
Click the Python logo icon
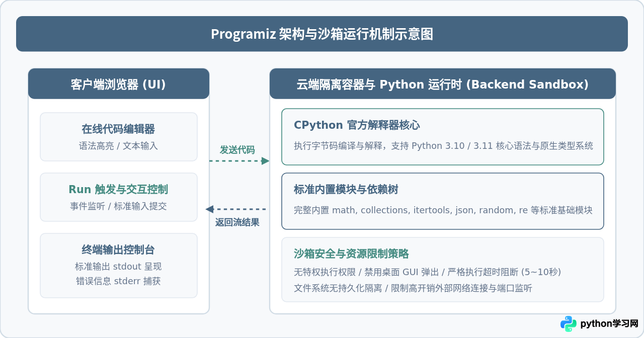pos(569,324)
